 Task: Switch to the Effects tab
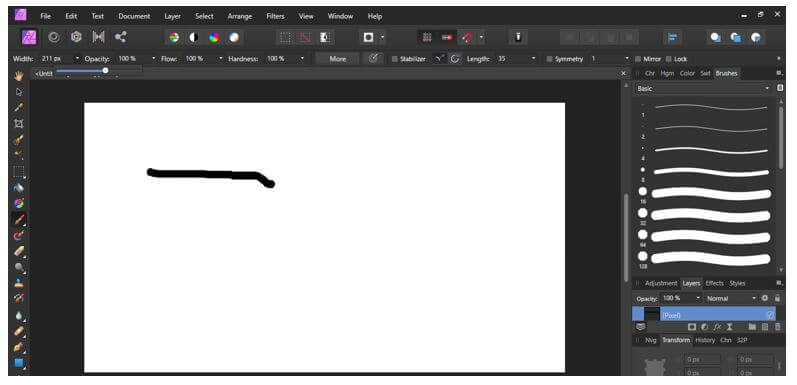[x=714, y=283]
